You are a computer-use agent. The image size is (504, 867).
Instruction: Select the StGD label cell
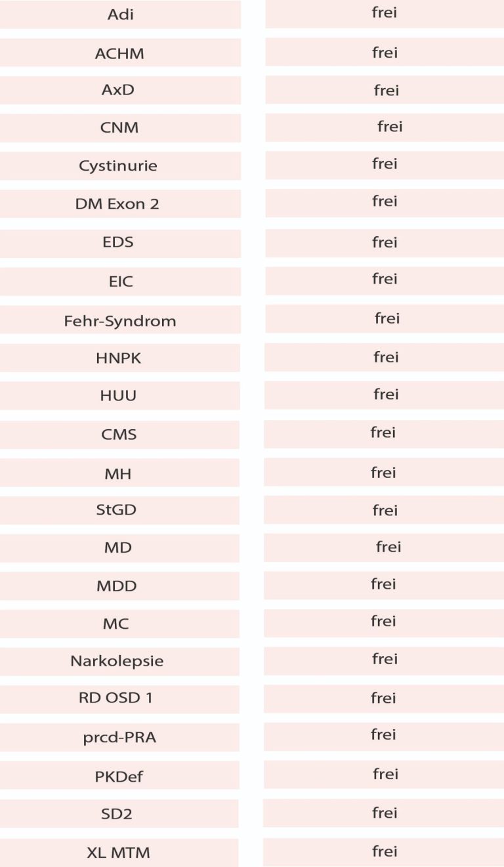[x=116, y=511]
